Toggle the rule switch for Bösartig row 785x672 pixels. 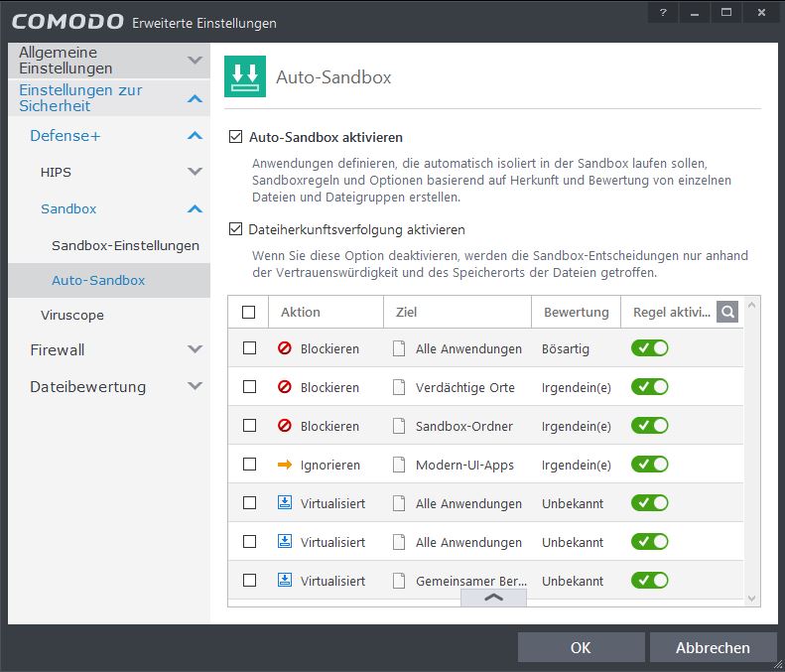pos(650,348)
